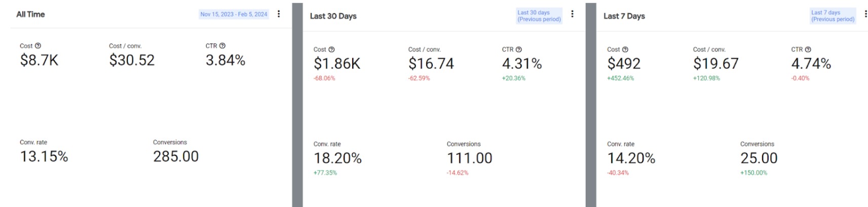Click the 285.00 conversions metric
Image resolution: width=868 pixels, height=207 pixels.
[x=176, y=156]
